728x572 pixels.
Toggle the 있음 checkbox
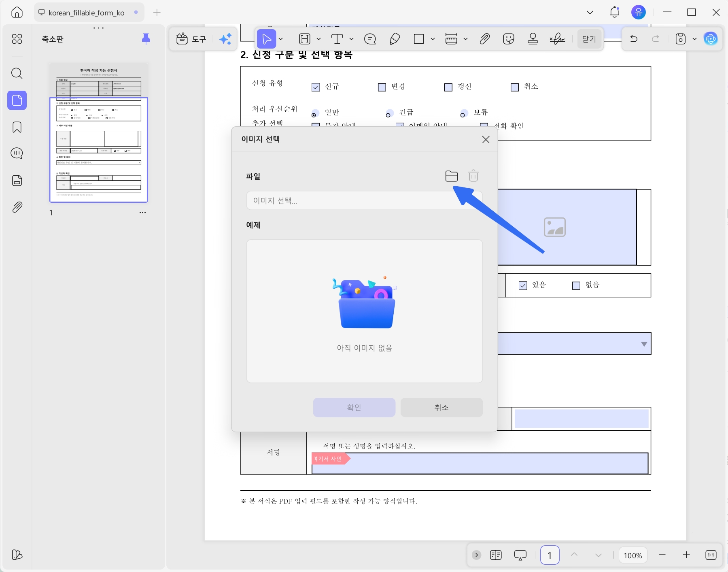tap(523, 285)
